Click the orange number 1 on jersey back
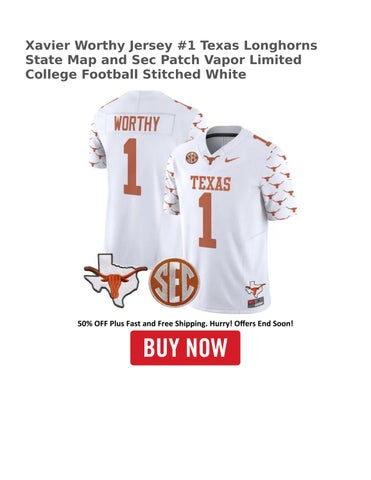The image size is (371, 480). click(x=132, y=166)
